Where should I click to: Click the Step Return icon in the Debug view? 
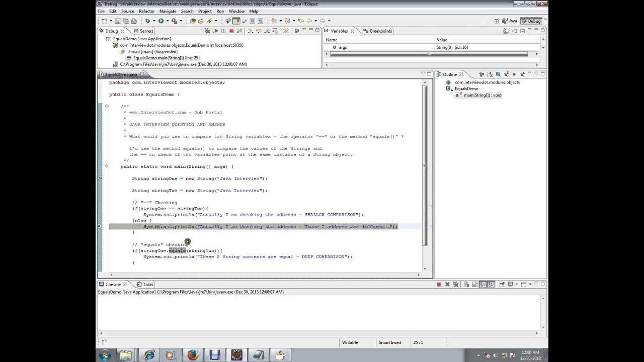[267, 31]
